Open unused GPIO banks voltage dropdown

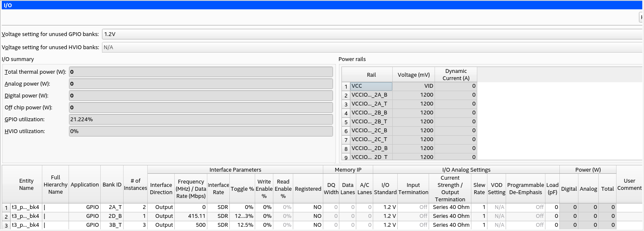[372, 34]
